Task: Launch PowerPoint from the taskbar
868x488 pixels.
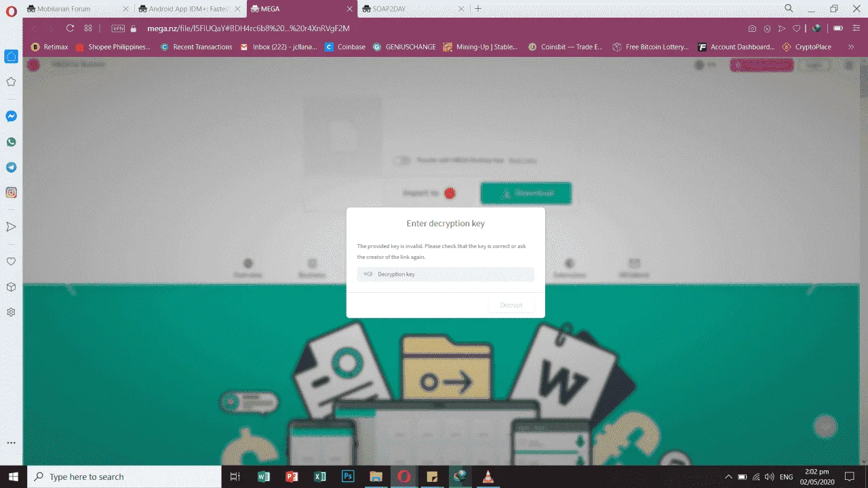Action: 292,476
